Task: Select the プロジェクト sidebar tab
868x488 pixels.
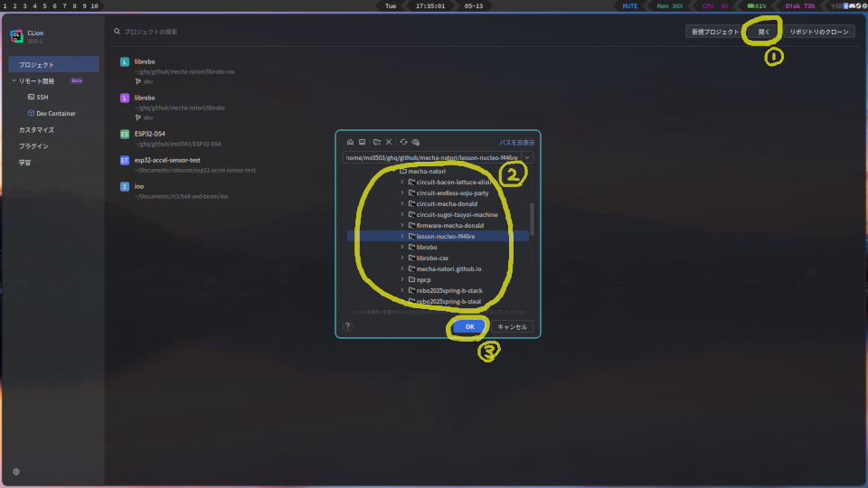Action: 53,65
